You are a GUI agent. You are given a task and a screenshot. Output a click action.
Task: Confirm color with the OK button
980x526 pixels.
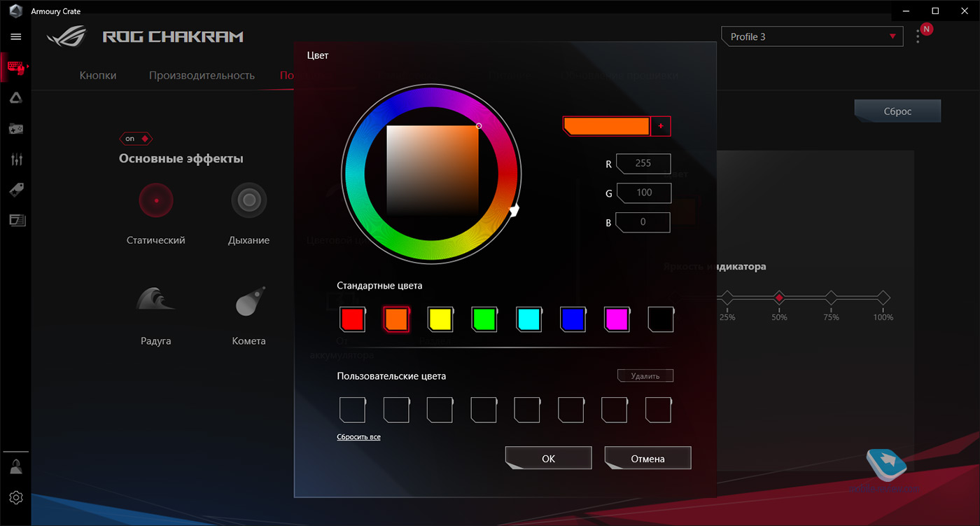[548, 459]
